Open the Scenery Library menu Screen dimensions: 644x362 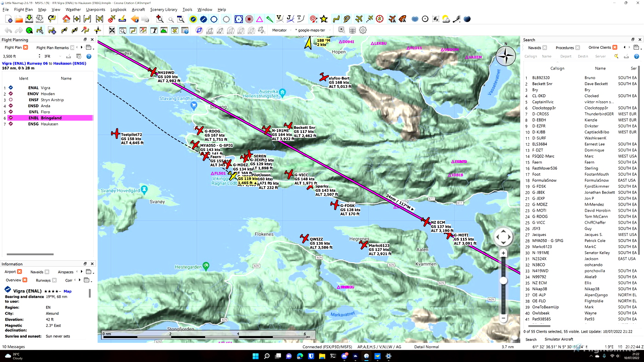164,9
